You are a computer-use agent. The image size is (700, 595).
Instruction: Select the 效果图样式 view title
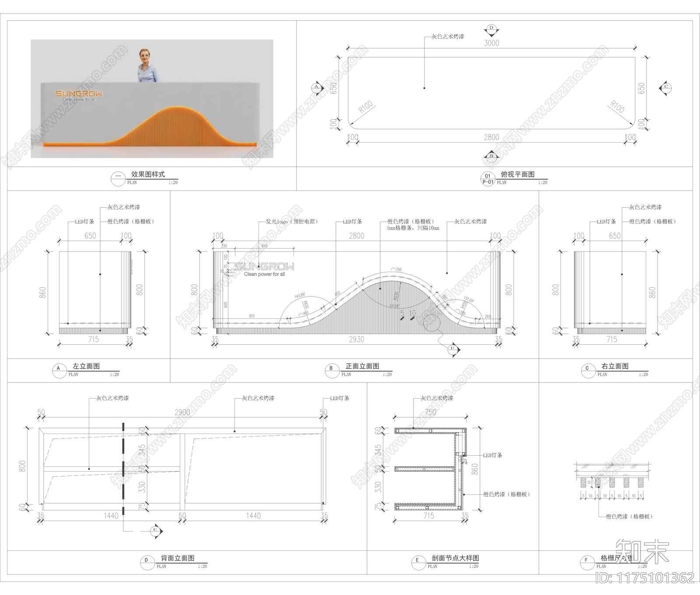148,174
